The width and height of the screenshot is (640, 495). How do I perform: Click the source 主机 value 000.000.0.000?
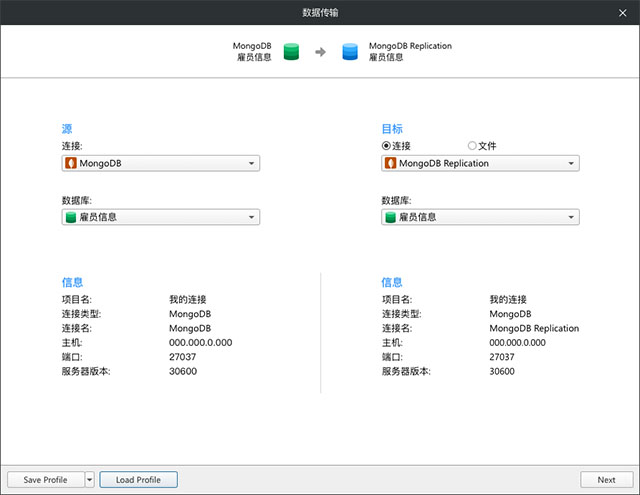pos(201,342)
